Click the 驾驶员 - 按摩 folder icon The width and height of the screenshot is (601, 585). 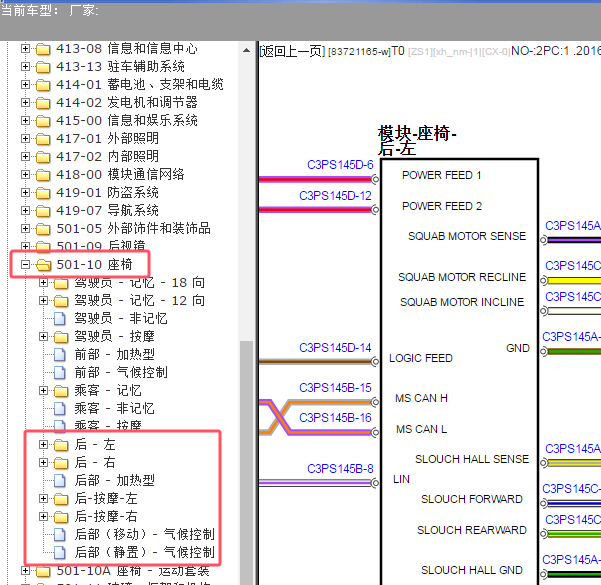pos(61,337)
